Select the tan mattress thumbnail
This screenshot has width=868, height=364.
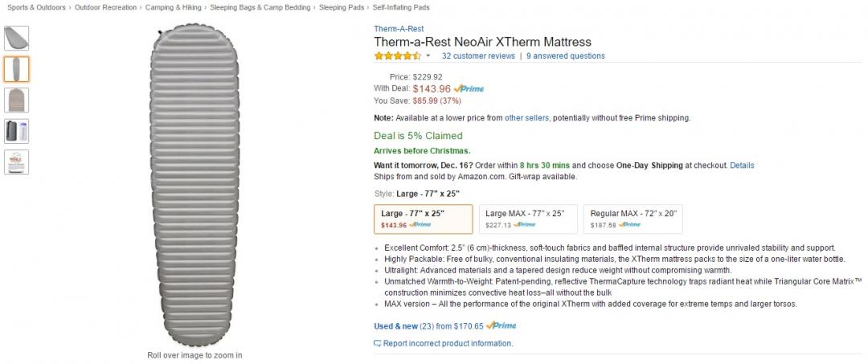point(16,100)
